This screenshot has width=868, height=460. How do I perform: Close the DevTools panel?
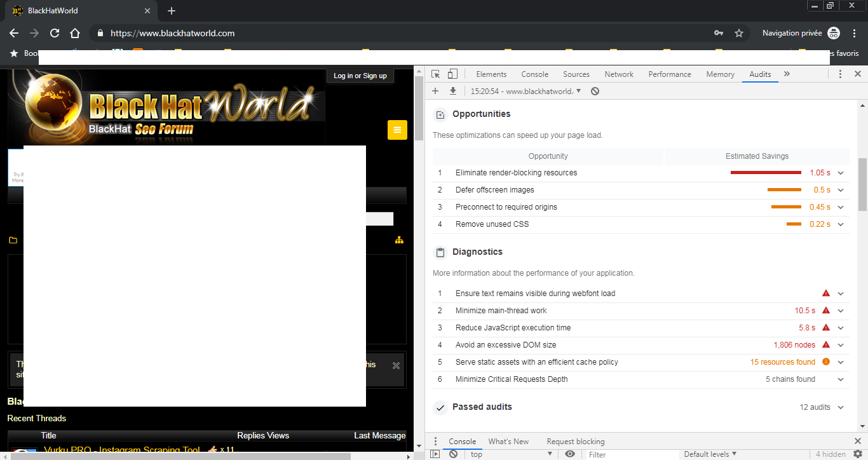[857, 74]
